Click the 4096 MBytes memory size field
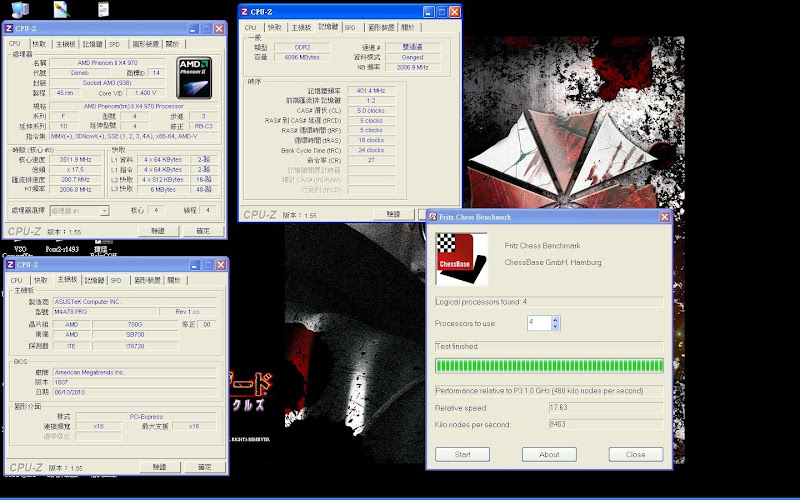800x500 pixels. click(x=302, y=58)
